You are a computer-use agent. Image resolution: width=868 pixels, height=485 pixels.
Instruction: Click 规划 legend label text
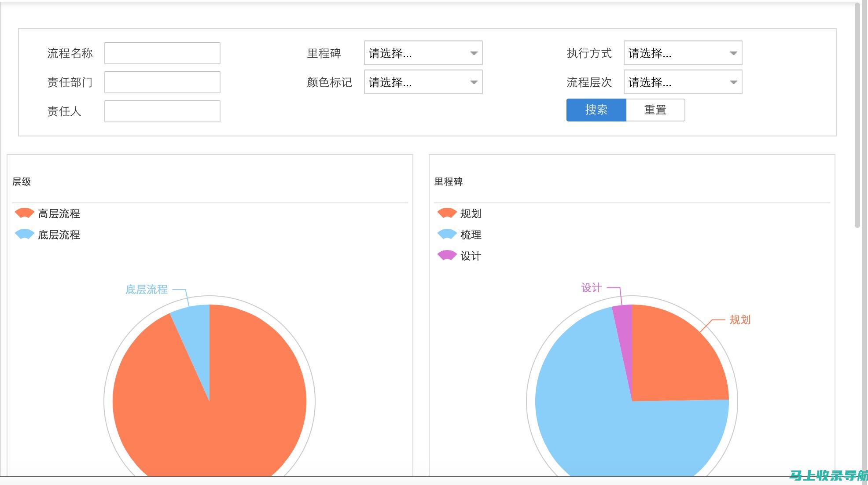471,213
